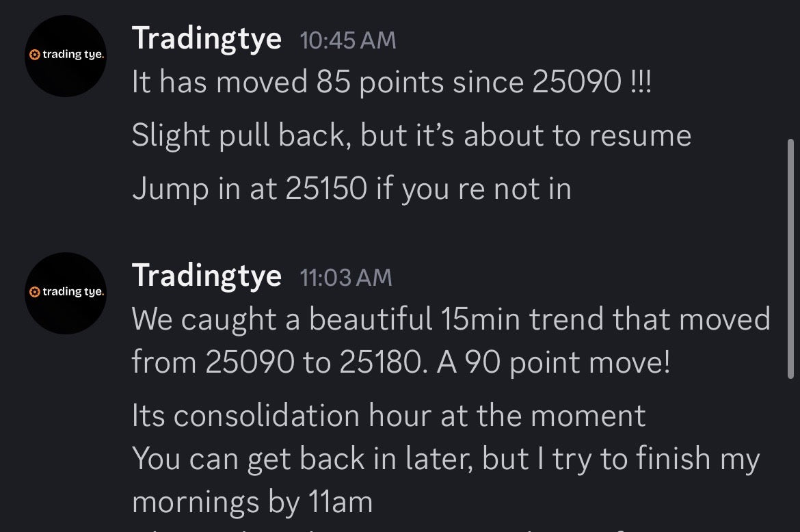
Task: Open profile by clicking the first Tradingtye username
Action: (x=206, y=38)
